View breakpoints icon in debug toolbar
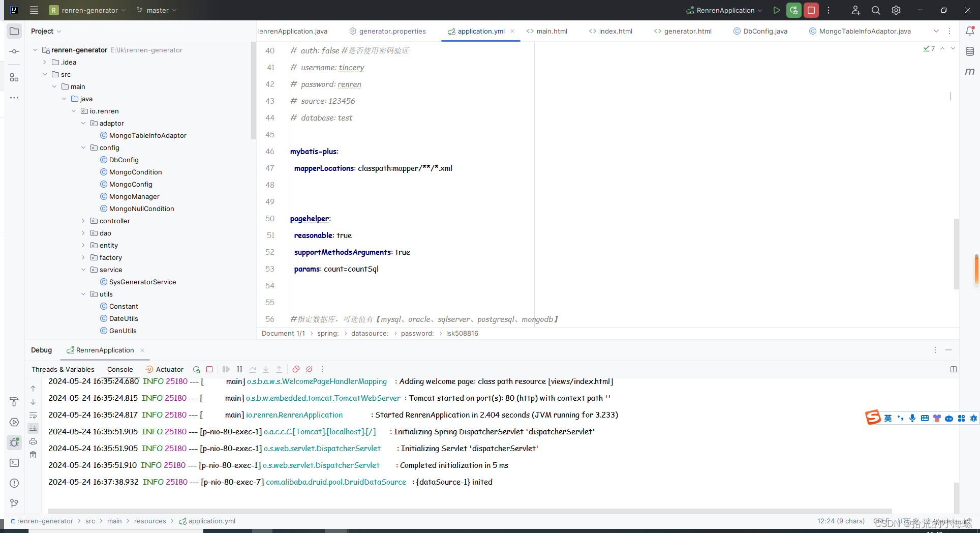The height and width of the screenshot is (533, 980). pos(296,369)
